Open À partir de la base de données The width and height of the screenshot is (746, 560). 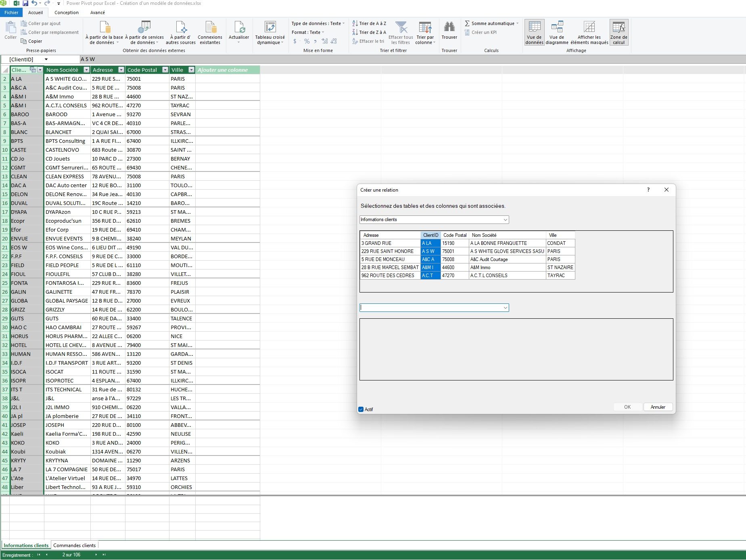[x=104, y=33]
